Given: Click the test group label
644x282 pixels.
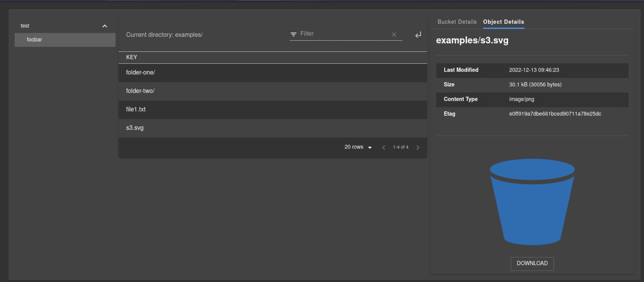Looking at the screenshot, I should coord(25,26).
